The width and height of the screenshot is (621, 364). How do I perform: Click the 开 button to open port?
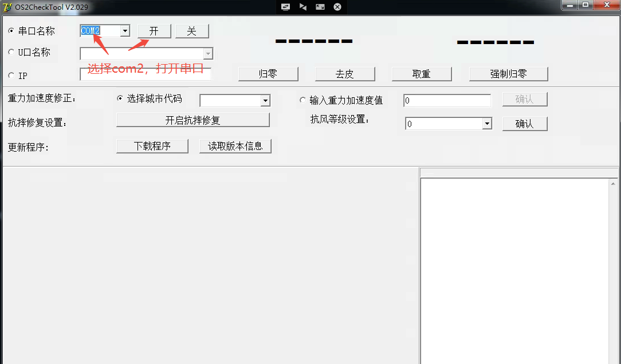154,31
